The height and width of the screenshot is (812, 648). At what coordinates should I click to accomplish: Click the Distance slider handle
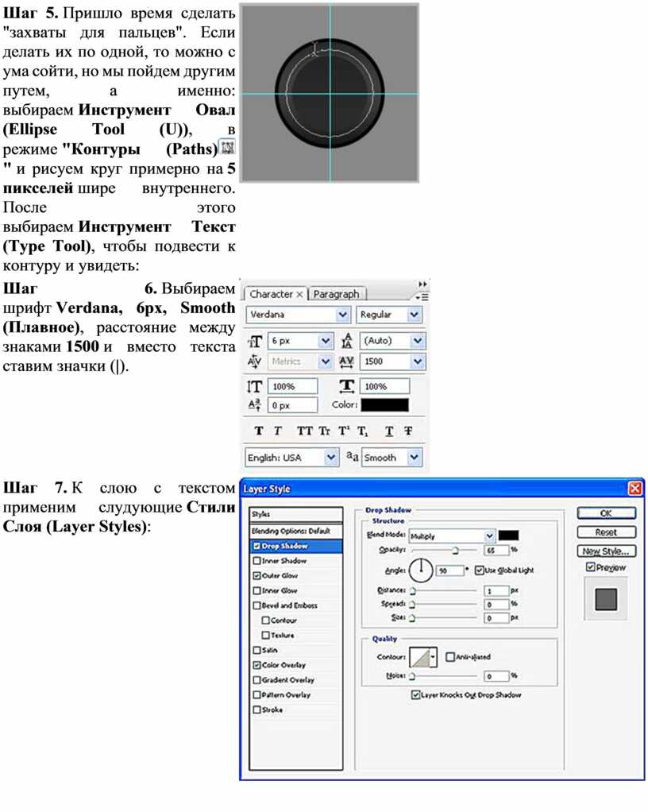tap(412, 591)
